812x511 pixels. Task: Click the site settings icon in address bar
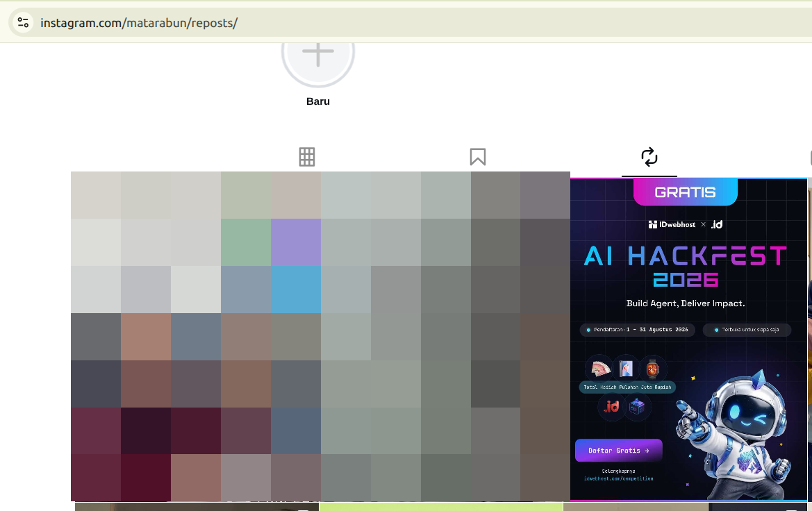tap(24, 23)
